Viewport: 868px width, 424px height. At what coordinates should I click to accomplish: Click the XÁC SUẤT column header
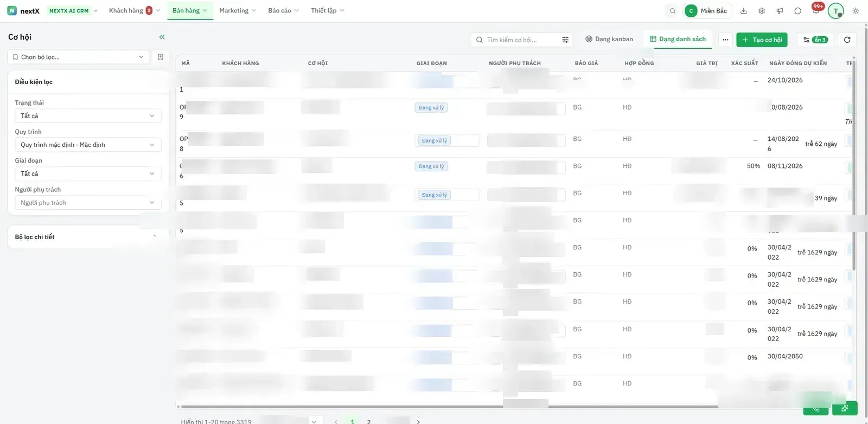pos(744,63)
